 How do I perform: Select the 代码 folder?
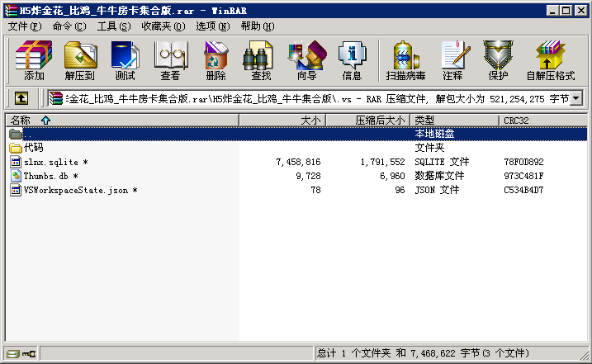pos(33,148)
